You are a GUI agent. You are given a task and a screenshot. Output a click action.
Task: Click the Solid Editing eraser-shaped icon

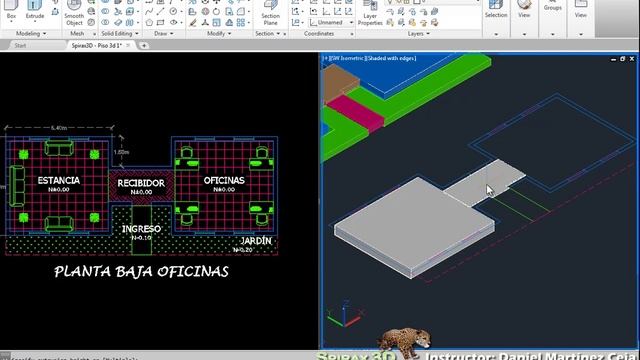click(118, 22)
